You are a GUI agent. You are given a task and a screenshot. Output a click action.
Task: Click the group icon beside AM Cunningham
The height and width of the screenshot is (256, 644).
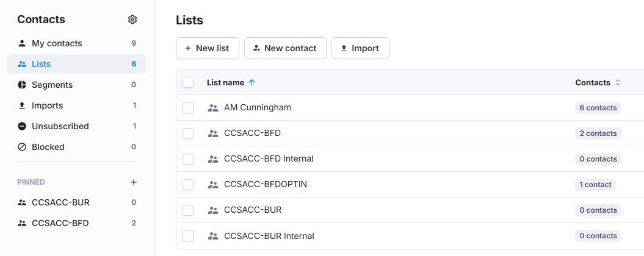[x=213, y=108]
